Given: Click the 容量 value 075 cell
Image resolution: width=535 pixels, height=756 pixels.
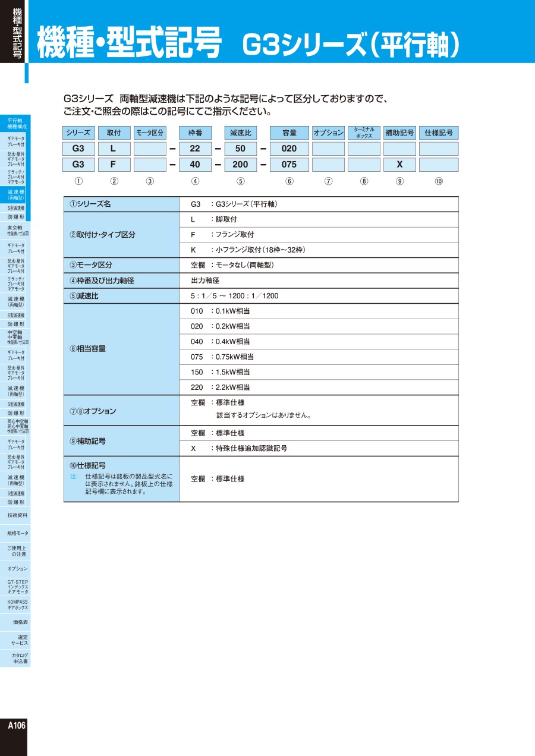Looking at the screenshot, I should point(289,165).
